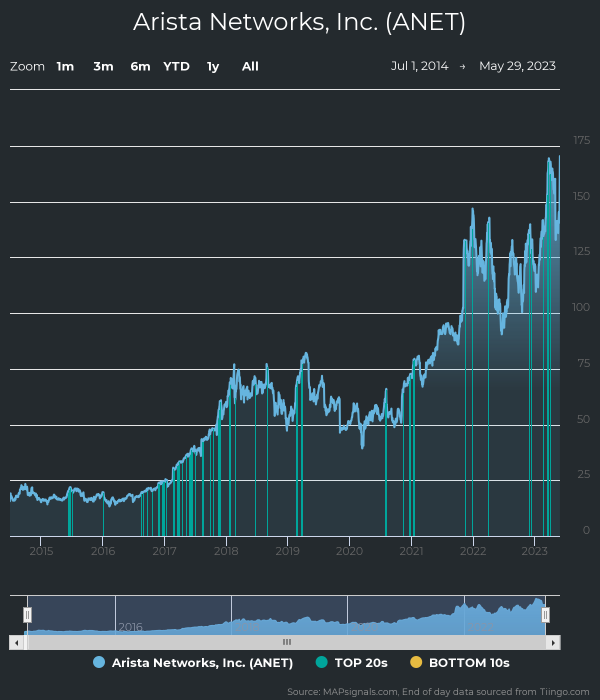
Task: Click the navigator right range handle
Action: [x=545, y=614]
